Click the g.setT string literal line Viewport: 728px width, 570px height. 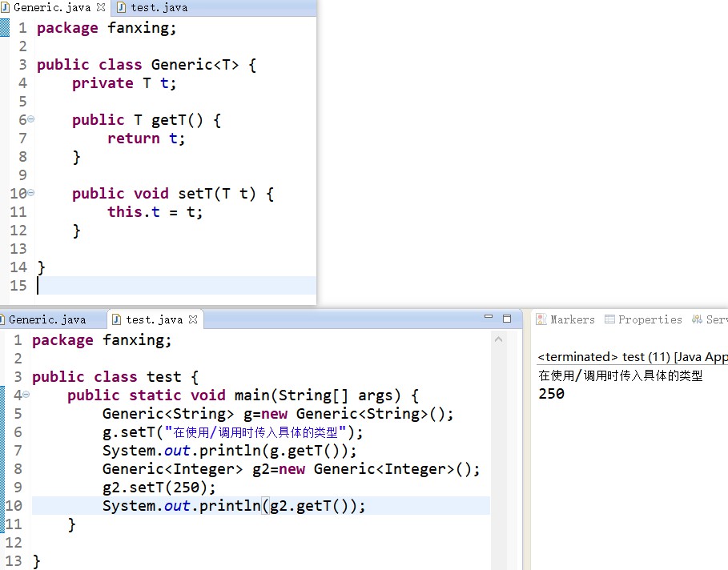pos(232,432)
